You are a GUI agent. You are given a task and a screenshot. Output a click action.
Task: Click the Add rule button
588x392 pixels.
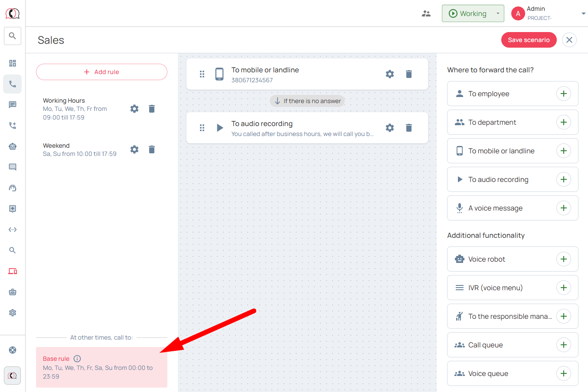[x=101, y=72]
